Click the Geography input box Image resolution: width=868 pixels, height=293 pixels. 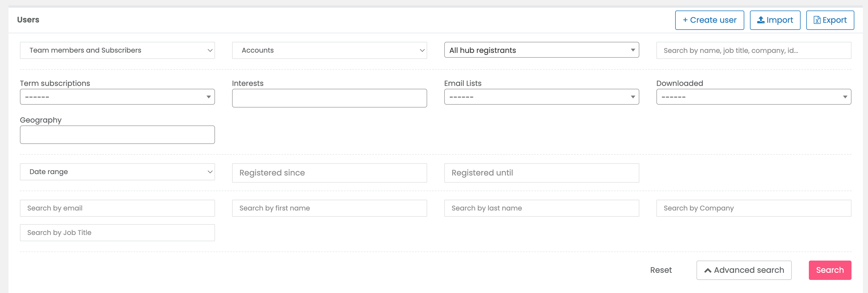117,135
